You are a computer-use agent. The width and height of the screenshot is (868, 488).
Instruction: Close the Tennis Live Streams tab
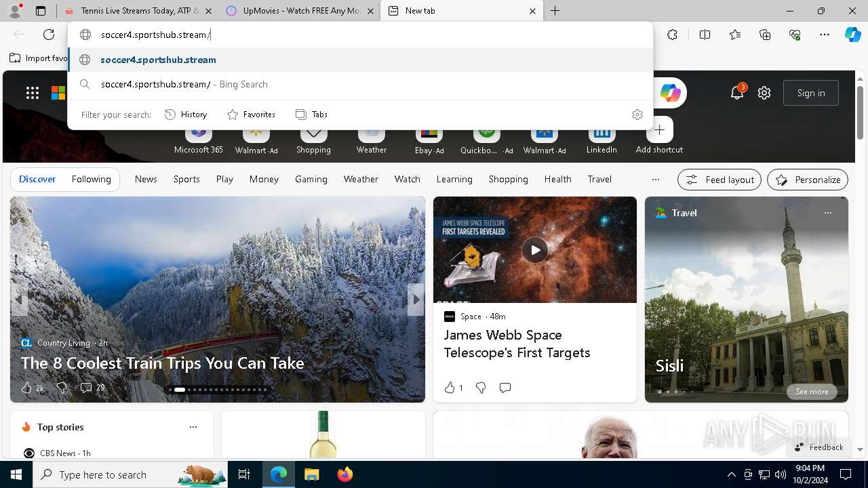208,11
